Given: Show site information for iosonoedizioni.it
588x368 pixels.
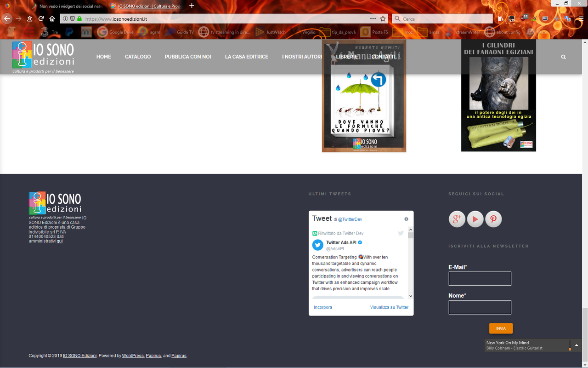Looking at the screenshot, I should coord(65,19).
